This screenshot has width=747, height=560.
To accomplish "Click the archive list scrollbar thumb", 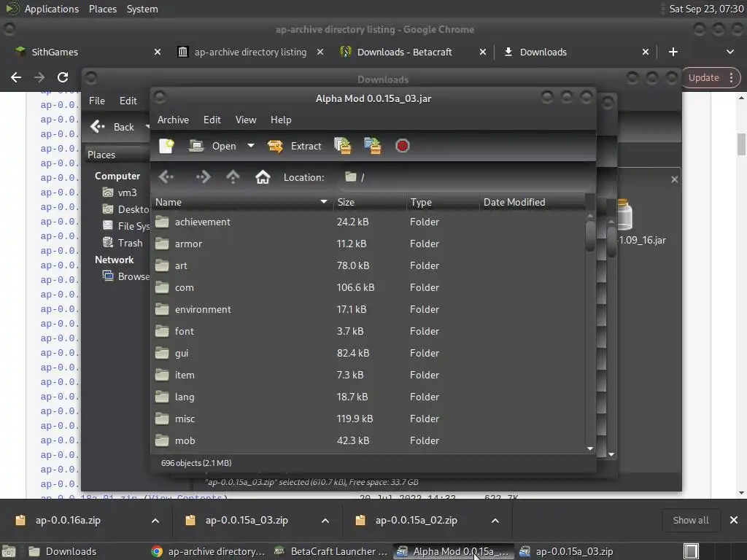I will 590,236.
